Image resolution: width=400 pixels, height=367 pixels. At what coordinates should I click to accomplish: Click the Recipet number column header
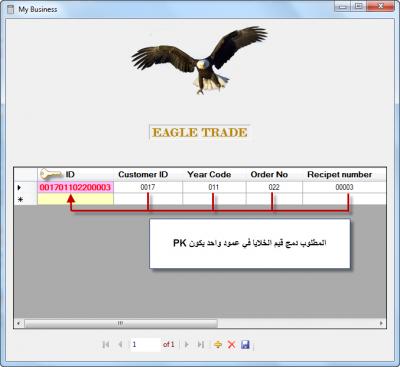point(344,174)
